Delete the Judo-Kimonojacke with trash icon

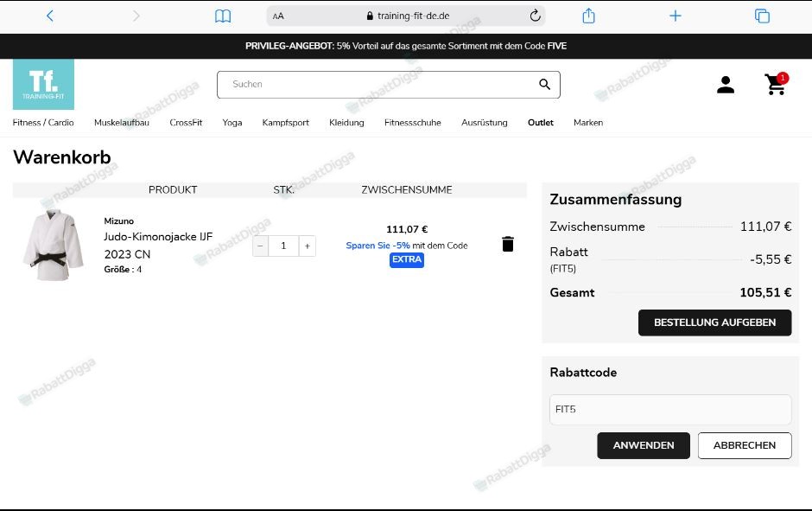[x=508, y=244]
